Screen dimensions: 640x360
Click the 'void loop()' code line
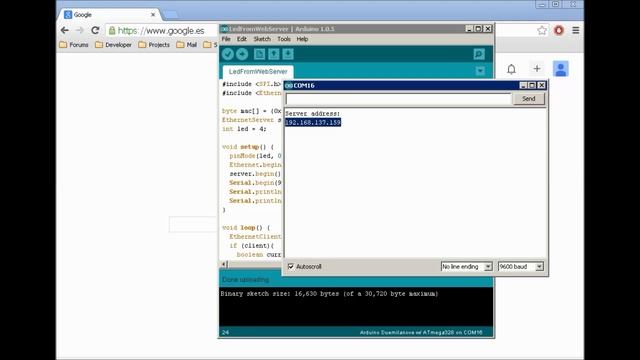(x=246, y=228)
